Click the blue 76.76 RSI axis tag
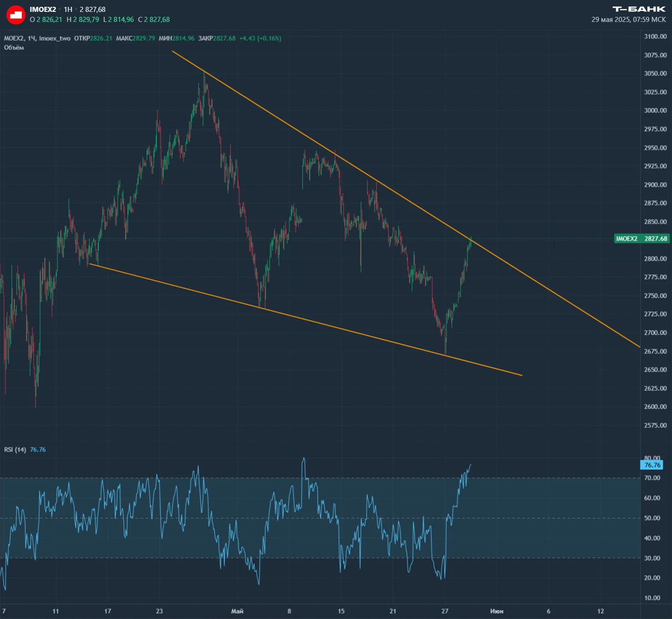 coord(652,465)
